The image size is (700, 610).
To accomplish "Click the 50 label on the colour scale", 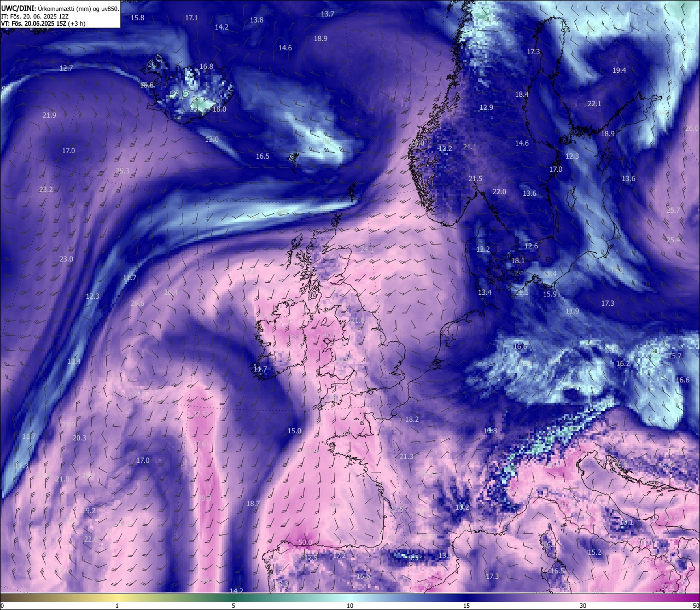I will click(x=695, y=606).
